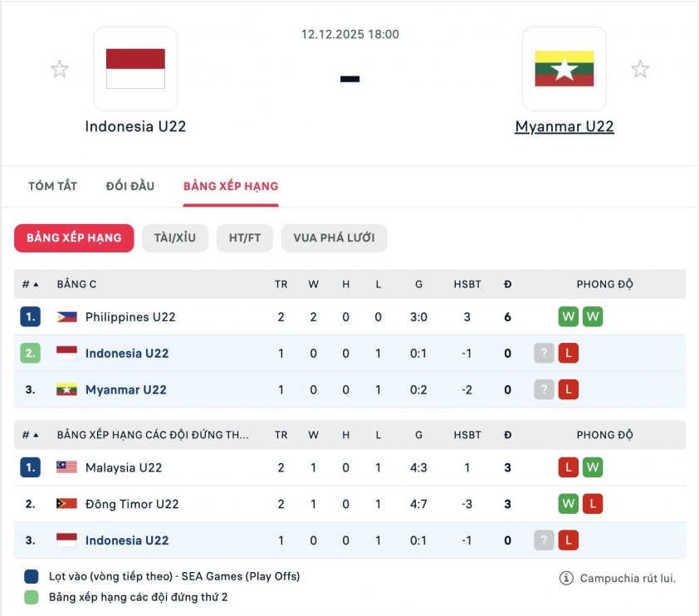Select the HT/FT standings option
This screenshot has height=616, width=699.
click(244, 237)
